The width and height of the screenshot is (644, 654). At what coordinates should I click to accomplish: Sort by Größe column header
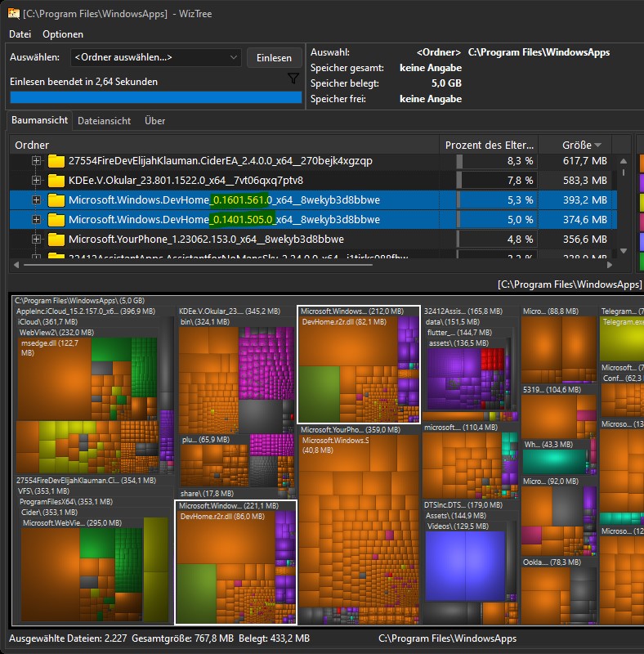[x=575, y=145]
